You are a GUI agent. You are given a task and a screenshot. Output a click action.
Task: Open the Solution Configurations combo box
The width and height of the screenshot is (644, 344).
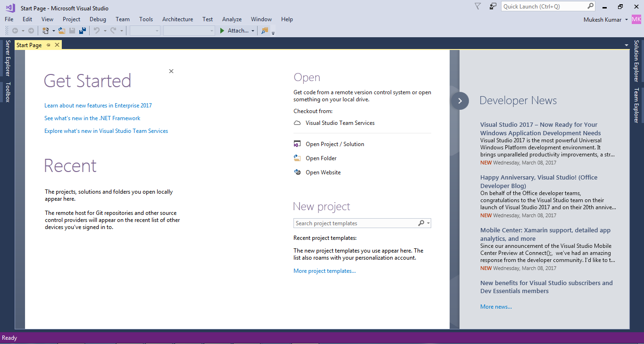point(145,31)
